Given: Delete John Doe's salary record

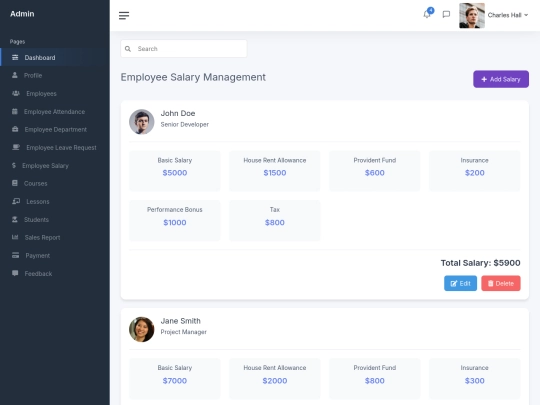Looking at the screenshot, I should [501, 283].
